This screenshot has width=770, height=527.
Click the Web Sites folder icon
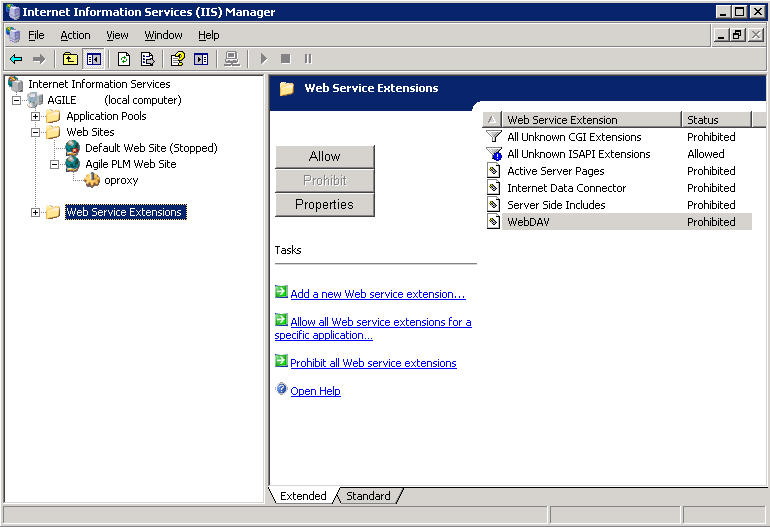click(x=53, y=132)
